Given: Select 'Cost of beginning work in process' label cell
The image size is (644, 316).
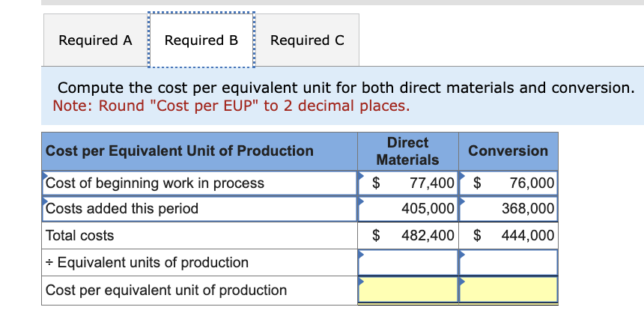Looking at the screenshot, I should pos(200,183).
